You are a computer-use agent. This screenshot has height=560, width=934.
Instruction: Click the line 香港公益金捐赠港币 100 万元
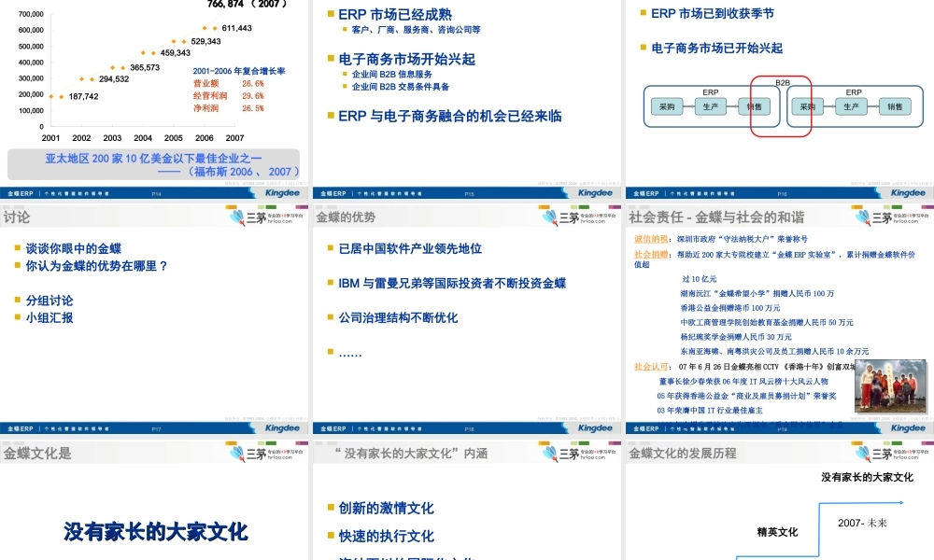tap(730, 308)
